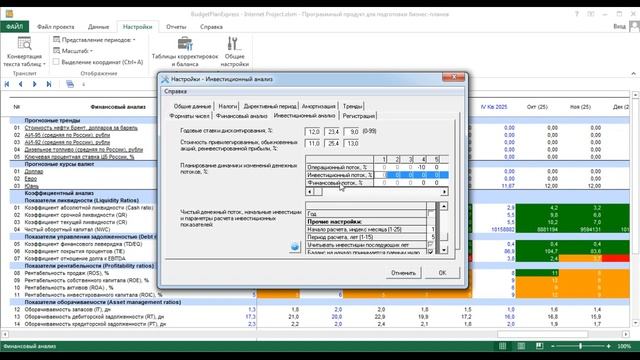Screen dimensions: 640x360
Task: Select Операционный поток cell showing -10
Action: pos(421,167)
